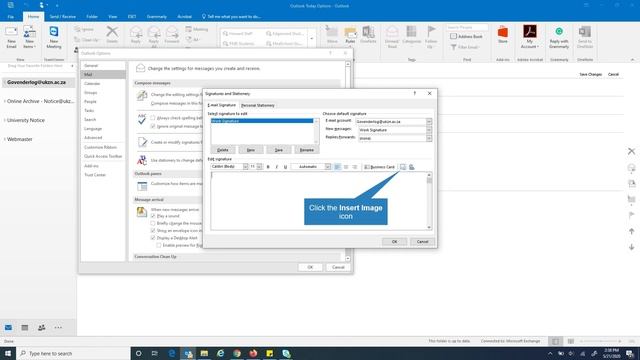This screenshot has height=360, width=640.
Task: Click the Delete icon in the ribbon
Action: pyautogui.click(x=112, y=35)
